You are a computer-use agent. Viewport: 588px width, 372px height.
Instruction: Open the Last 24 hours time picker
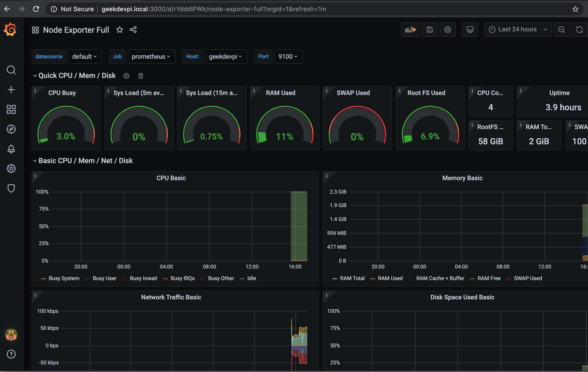pos(517,30)
